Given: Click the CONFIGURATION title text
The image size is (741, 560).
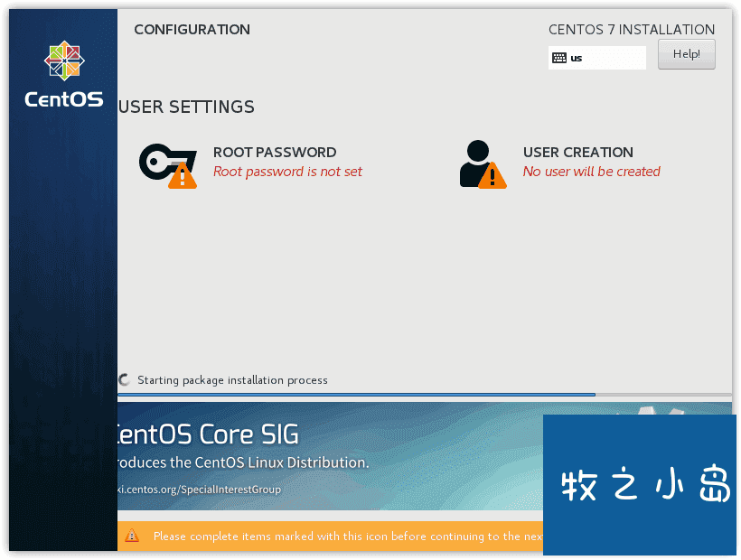Looking at the screenshot, I should pyautogui.click(x=192, y=29).
